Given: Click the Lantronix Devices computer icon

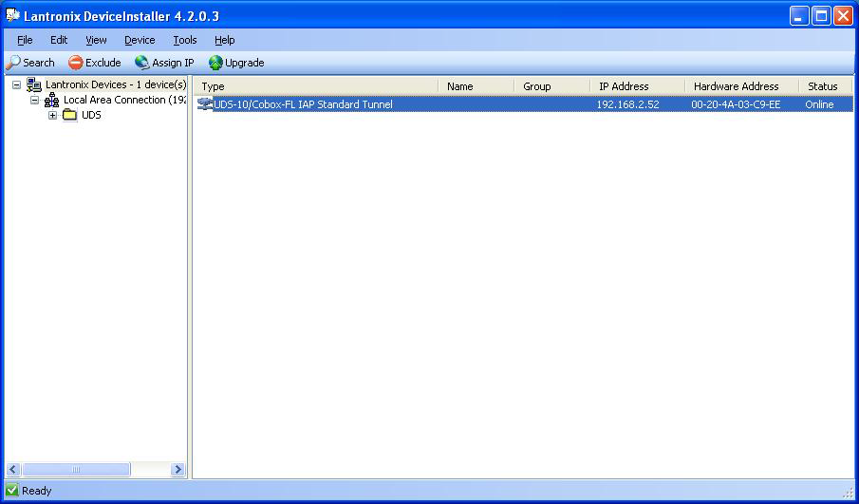Looking at the screenshot, I should click(34, 84).
